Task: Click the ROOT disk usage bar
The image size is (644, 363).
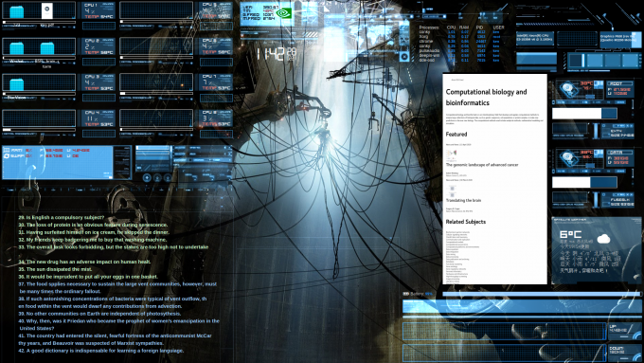Action: pos(584,114)
